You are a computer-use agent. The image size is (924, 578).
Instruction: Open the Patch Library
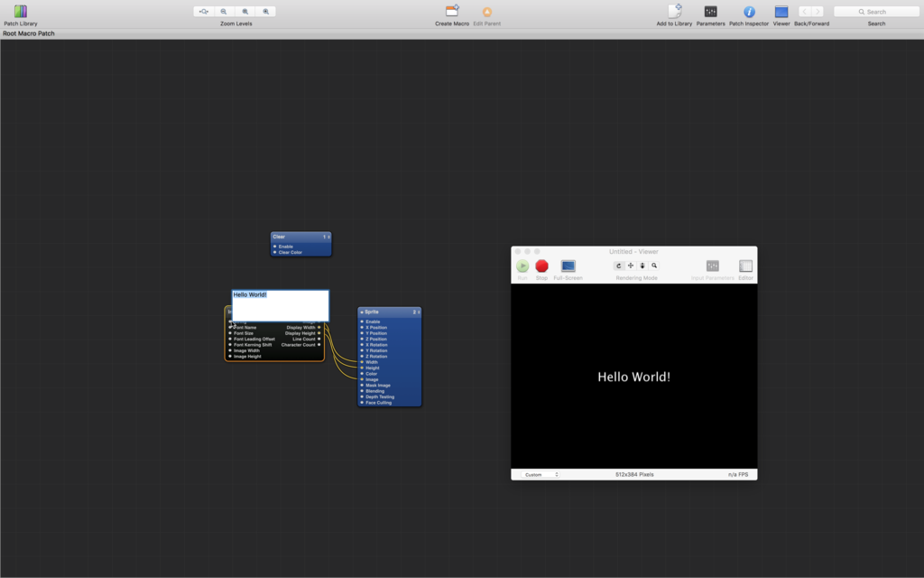(21, 11)
